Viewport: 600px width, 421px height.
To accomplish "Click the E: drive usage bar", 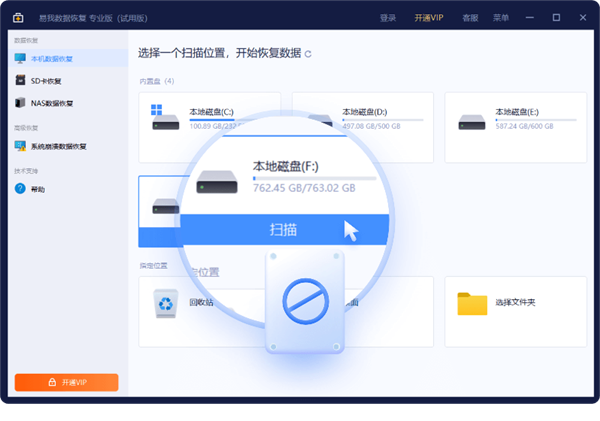I will [536, 120].
